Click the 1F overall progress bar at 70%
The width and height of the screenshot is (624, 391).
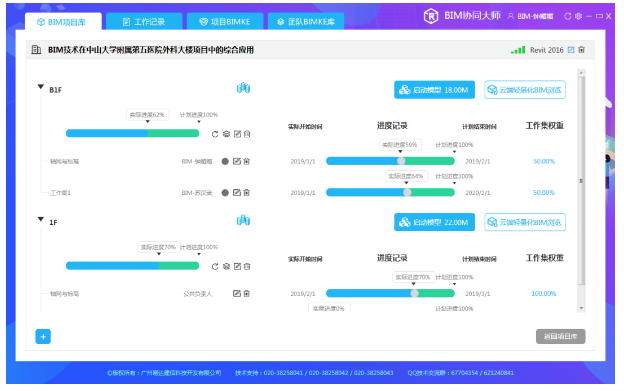(133, 266)
